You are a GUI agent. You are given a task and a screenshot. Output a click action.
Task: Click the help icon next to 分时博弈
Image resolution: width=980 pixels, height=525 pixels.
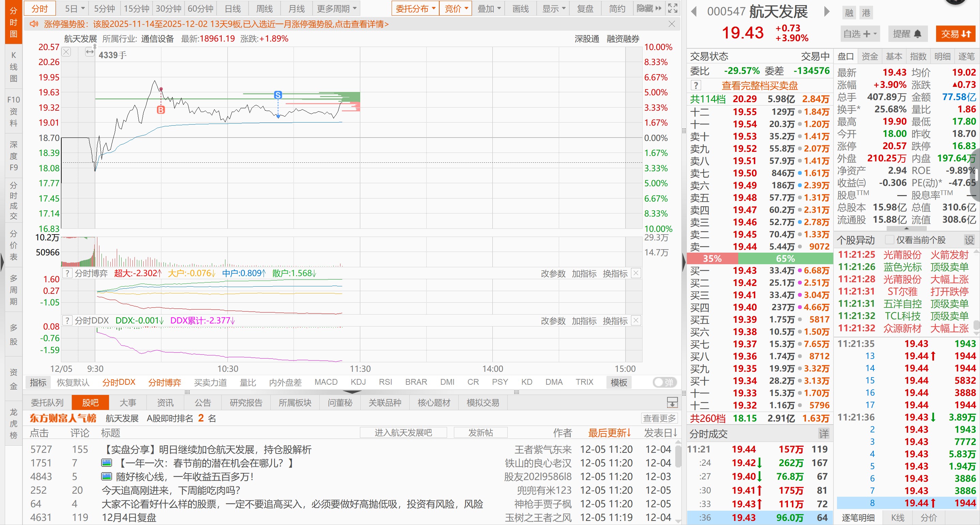click(67, 273)
